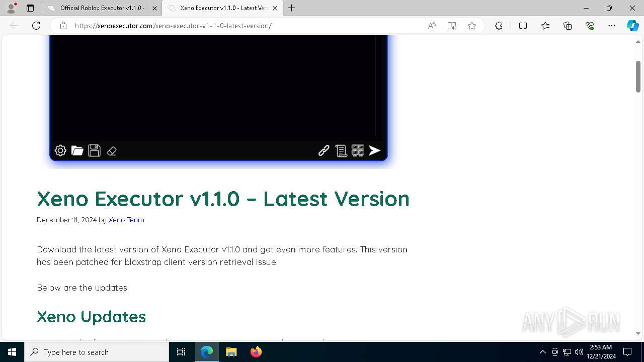
Task: Click the December 11, 2024 date text
Action: [x=66, y=220]
